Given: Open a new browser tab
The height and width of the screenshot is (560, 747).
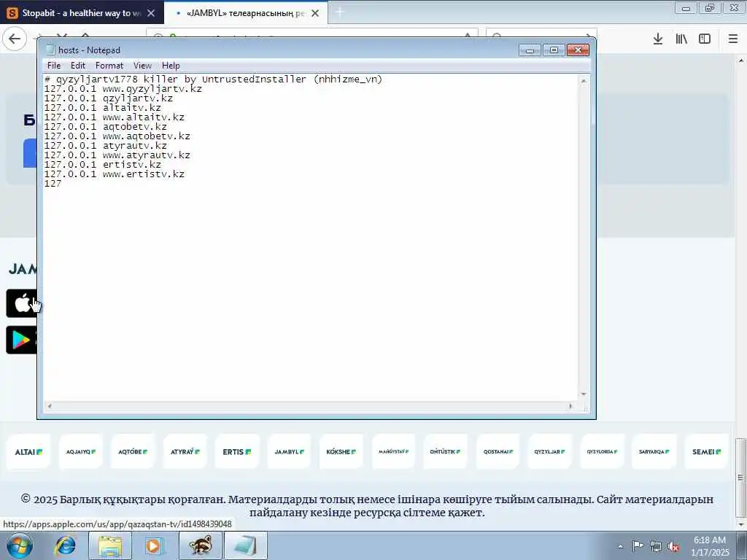Looking at the screenshot, I should [x=340, y=13].
